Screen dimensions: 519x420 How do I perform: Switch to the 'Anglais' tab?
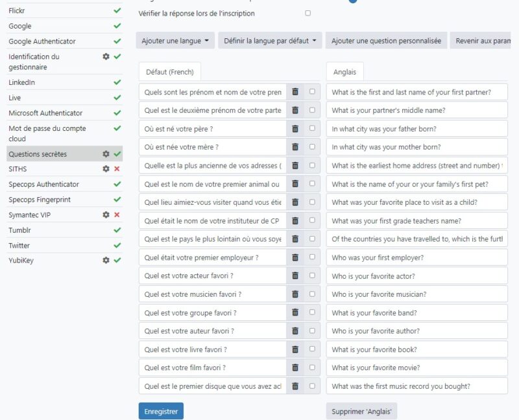[x=344, y=72]
